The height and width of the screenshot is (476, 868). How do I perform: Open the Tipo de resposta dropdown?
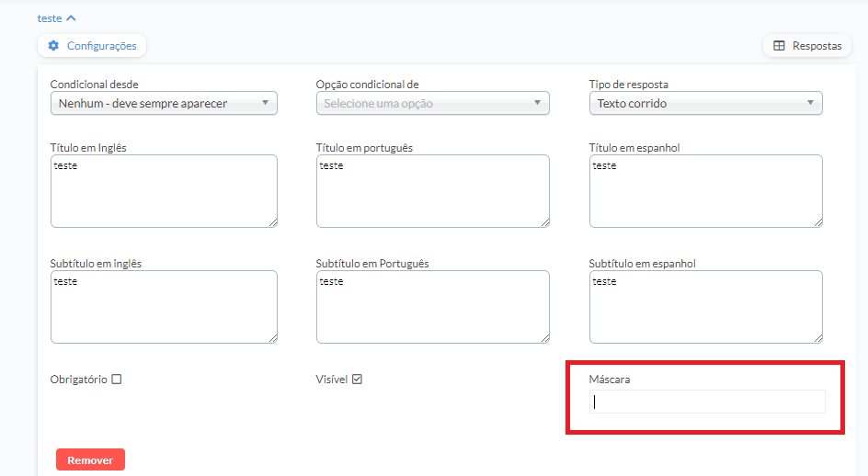tap(706, 103)
